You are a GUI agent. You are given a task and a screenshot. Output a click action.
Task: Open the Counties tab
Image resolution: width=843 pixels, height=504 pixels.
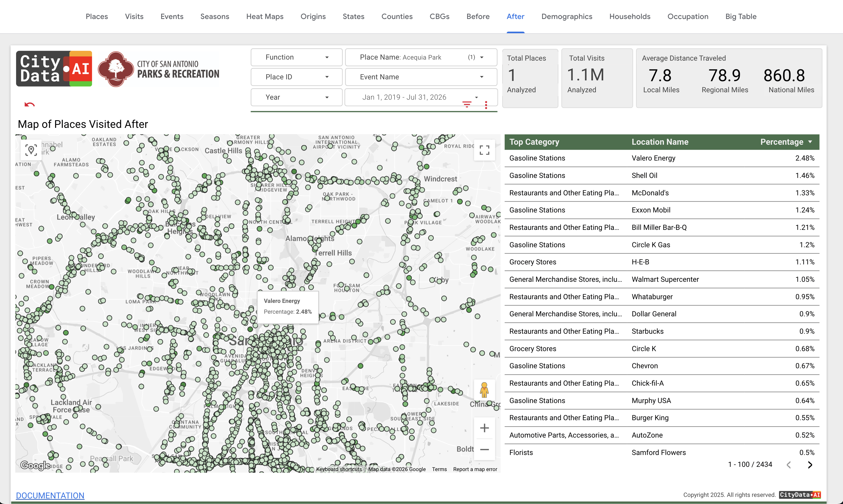click(x=397, y=16)
